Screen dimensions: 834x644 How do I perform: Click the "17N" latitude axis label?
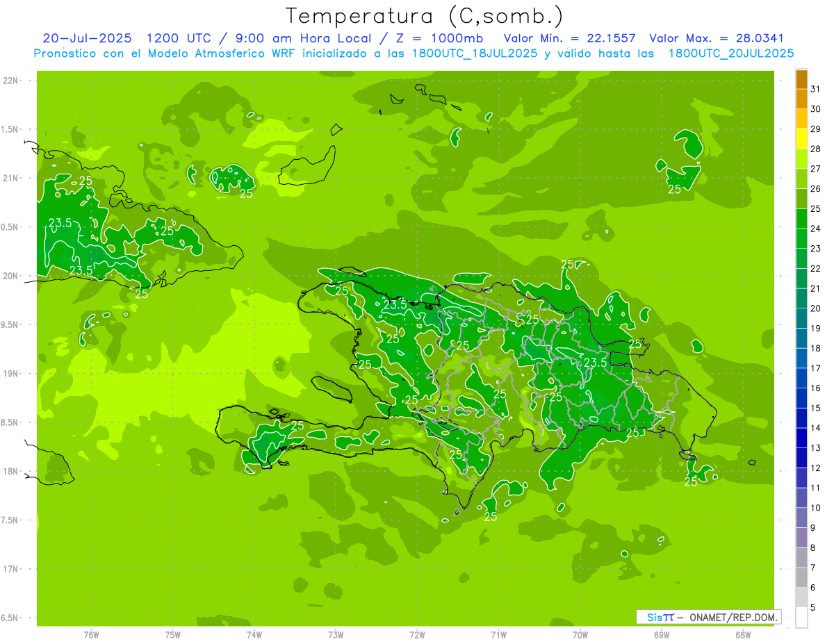tap(10, 570)
